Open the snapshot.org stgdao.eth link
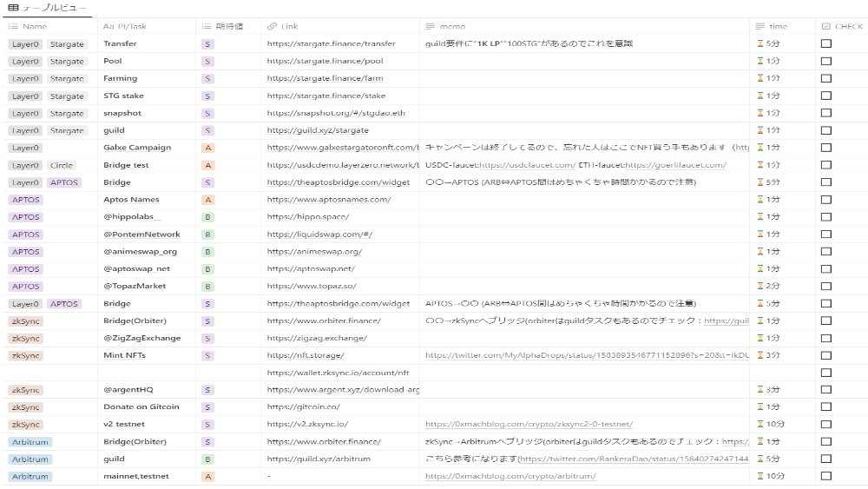The image size is (868, 489). tap(336, 113)
